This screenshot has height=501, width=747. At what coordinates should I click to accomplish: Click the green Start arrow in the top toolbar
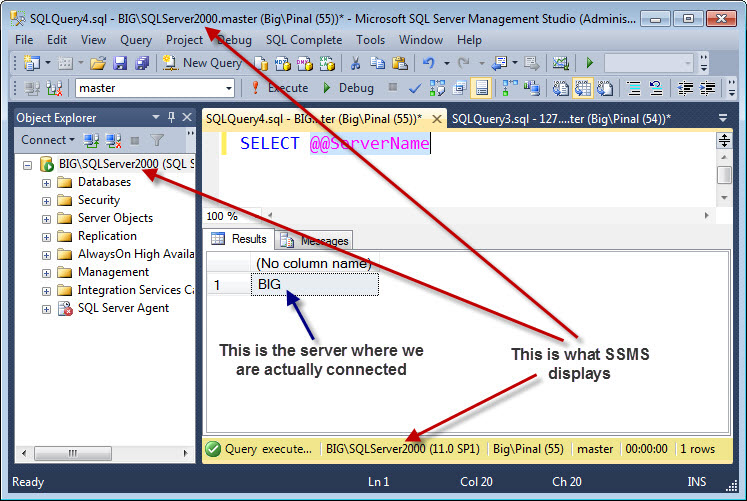click(x=590, y=63)
